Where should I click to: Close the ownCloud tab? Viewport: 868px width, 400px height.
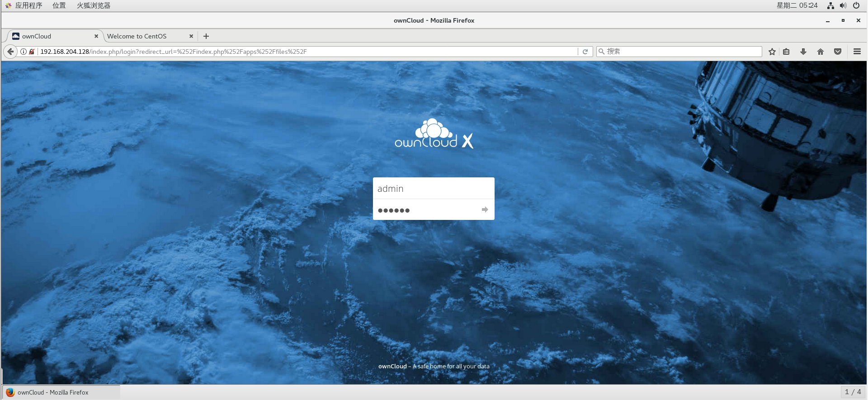[x=96, y=36]
